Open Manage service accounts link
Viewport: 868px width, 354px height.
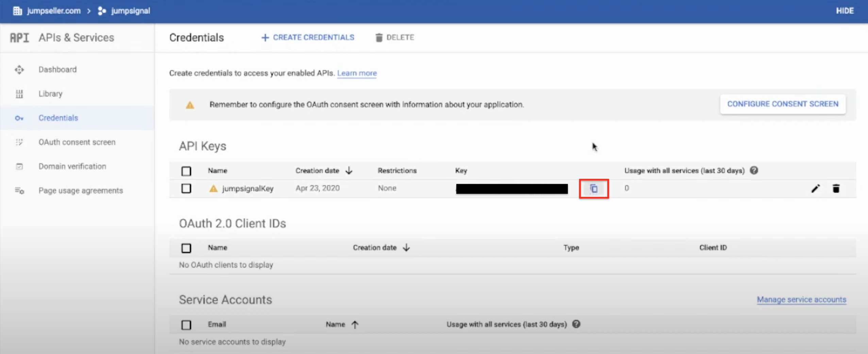801,300
